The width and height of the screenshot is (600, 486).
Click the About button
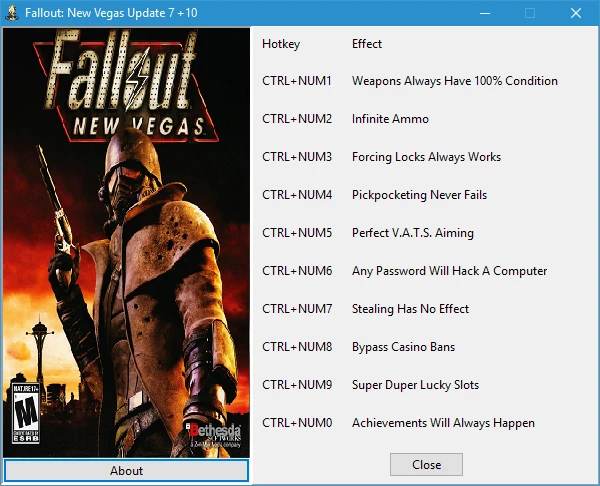tap(126, 470)
